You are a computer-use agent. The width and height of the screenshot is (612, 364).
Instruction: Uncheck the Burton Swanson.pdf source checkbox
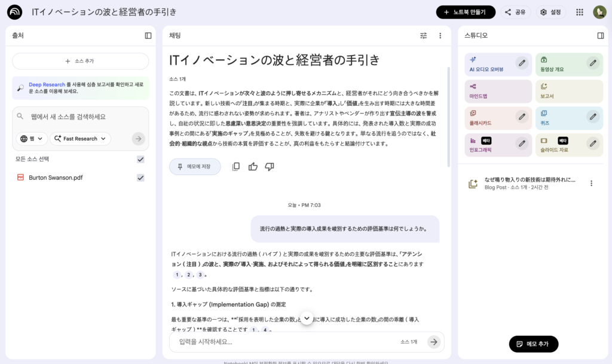140,178
